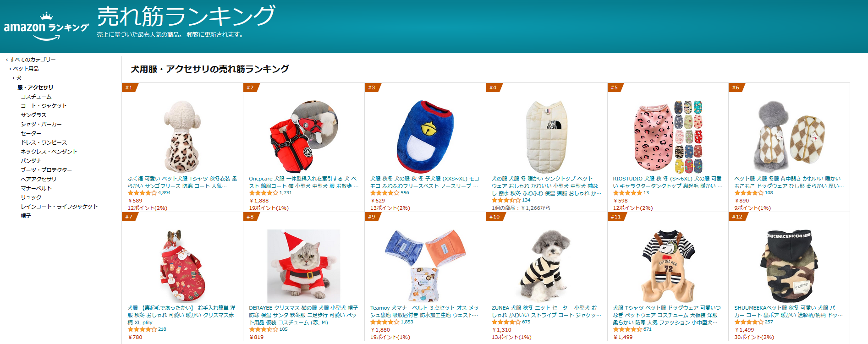868x344 pixels.
Task: Select レインコート・ライフジャケット category
Action: click(59, 207)
